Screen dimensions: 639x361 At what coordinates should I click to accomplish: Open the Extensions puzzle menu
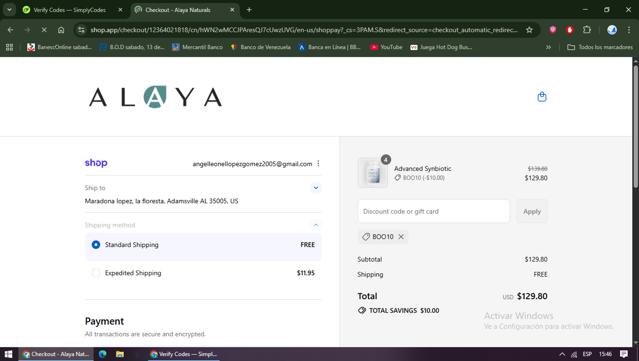pos(586,30)
